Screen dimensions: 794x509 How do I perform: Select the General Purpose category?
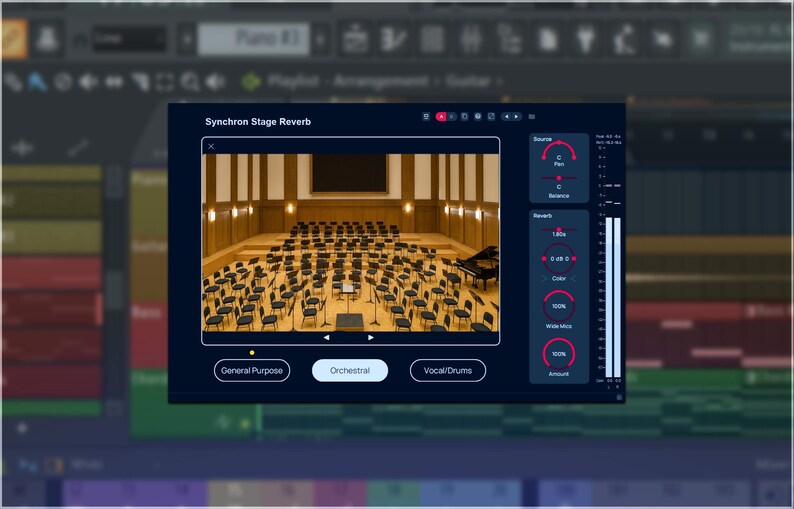(252, 370)
